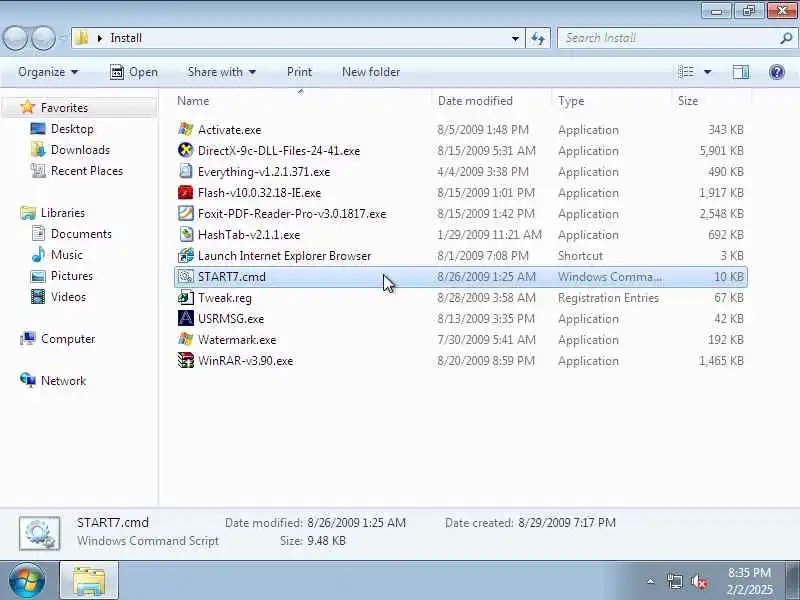The width and height of the screenshot is (800, 600).
Task: Select the Activate.exe file icon
Action: (x=186, y=130)
